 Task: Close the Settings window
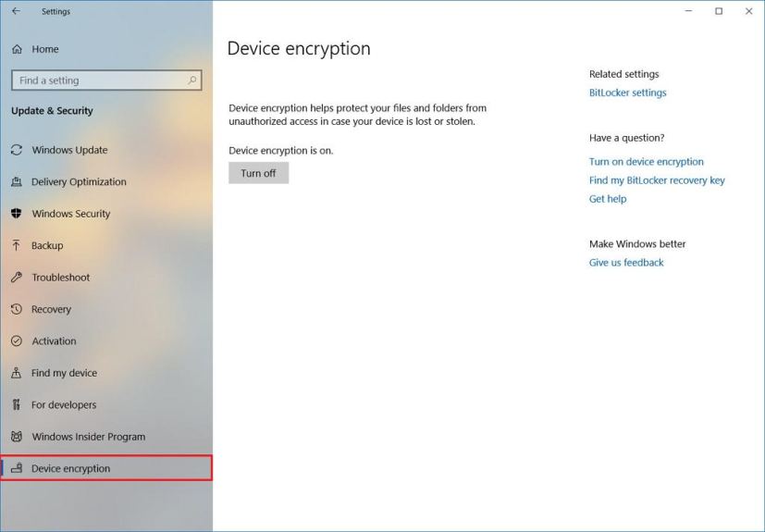click(749, 11)
